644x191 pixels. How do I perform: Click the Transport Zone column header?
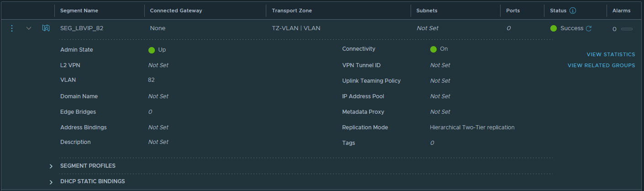(x=292, y=11)
